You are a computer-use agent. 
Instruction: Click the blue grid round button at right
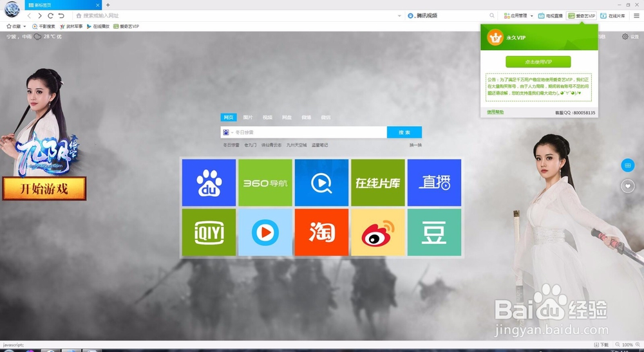627,165
